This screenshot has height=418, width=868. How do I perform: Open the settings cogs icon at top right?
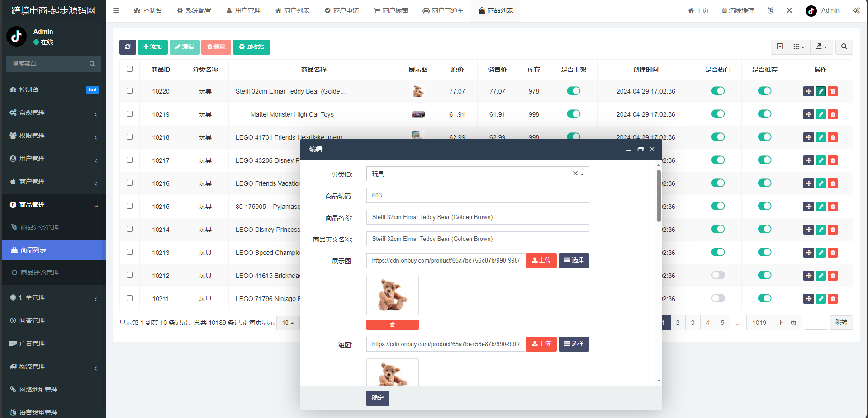(x=856, y=10)
